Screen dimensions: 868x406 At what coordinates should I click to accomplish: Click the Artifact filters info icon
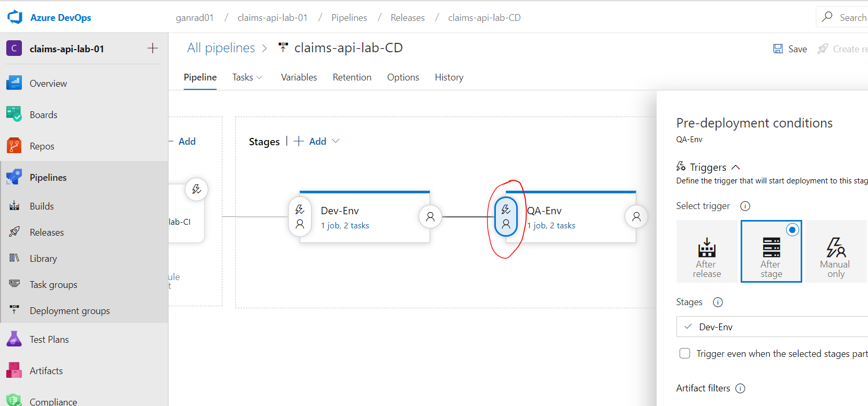click(x=740, y=388)
